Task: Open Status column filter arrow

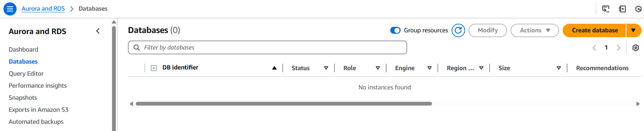Action: coord(326,68)
